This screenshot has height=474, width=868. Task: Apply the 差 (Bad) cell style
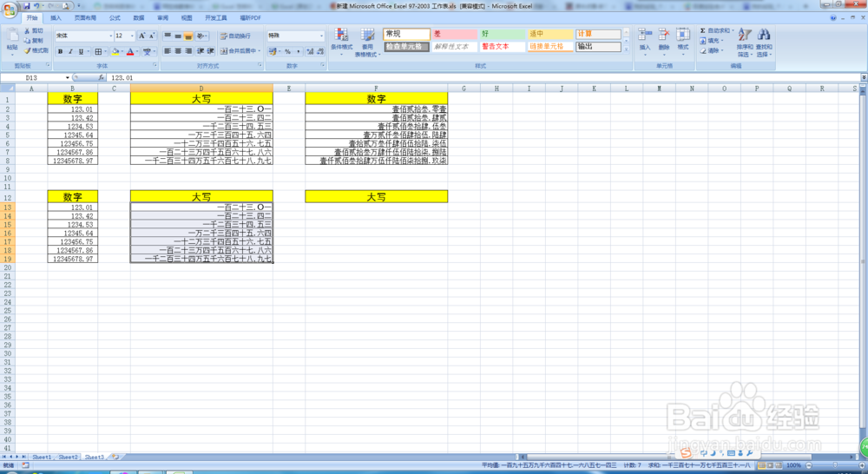(455, 35)
